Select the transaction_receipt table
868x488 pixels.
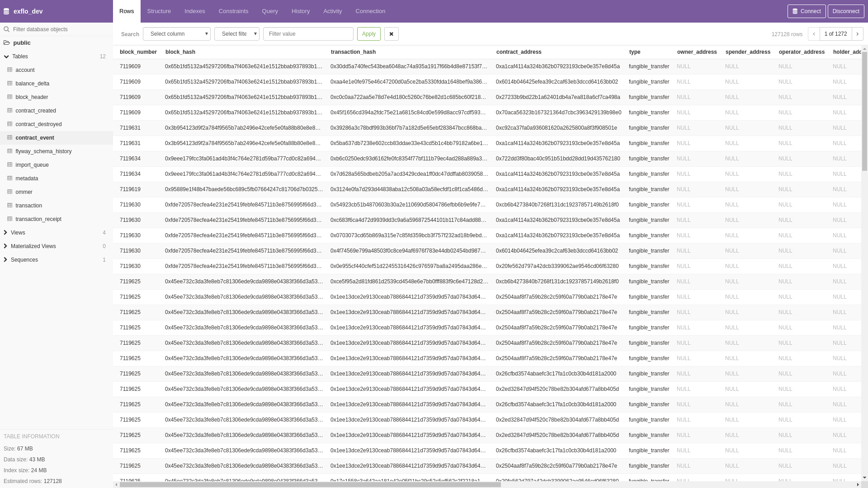(38, 219)
